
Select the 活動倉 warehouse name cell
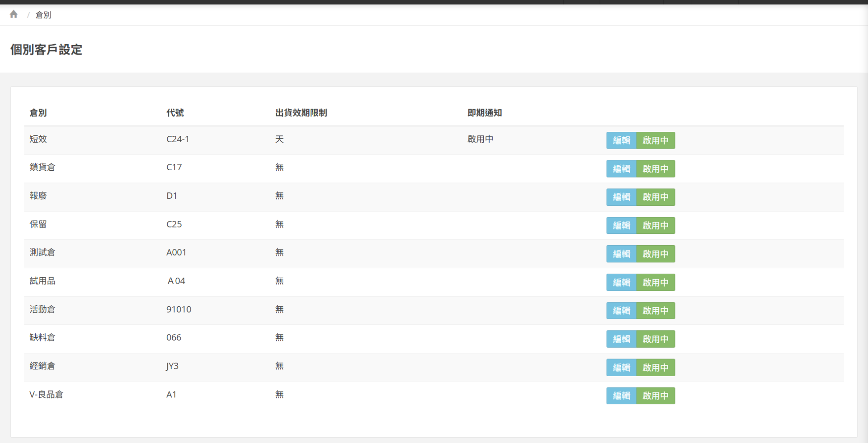(x=42, y=309)
